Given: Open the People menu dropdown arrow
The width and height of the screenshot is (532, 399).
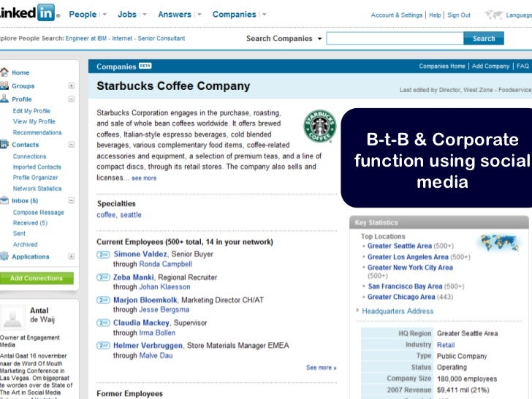Looking at the screenshot, I should coord(104,15).
